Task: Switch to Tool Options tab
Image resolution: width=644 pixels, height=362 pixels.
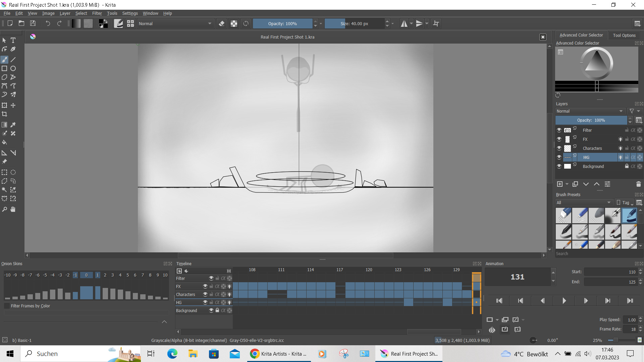Action: pos(624,35)
